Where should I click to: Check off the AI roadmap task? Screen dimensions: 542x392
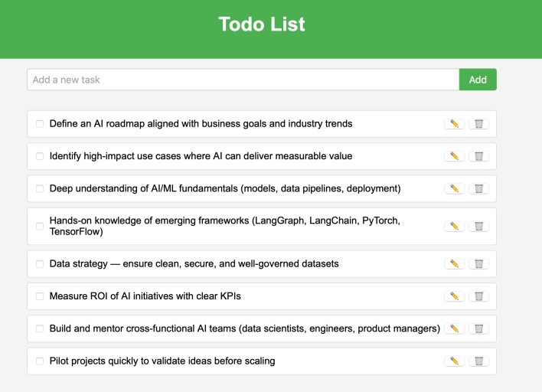point(40,124)
